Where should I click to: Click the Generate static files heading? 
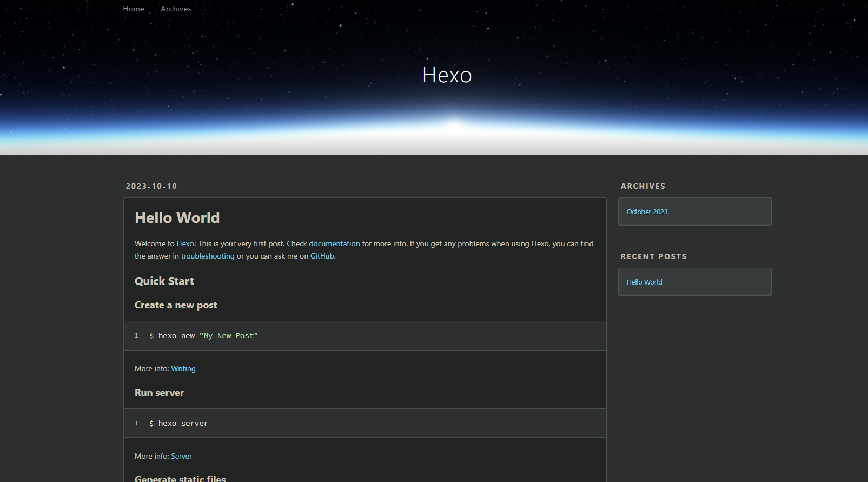click(x=180, y=478)
